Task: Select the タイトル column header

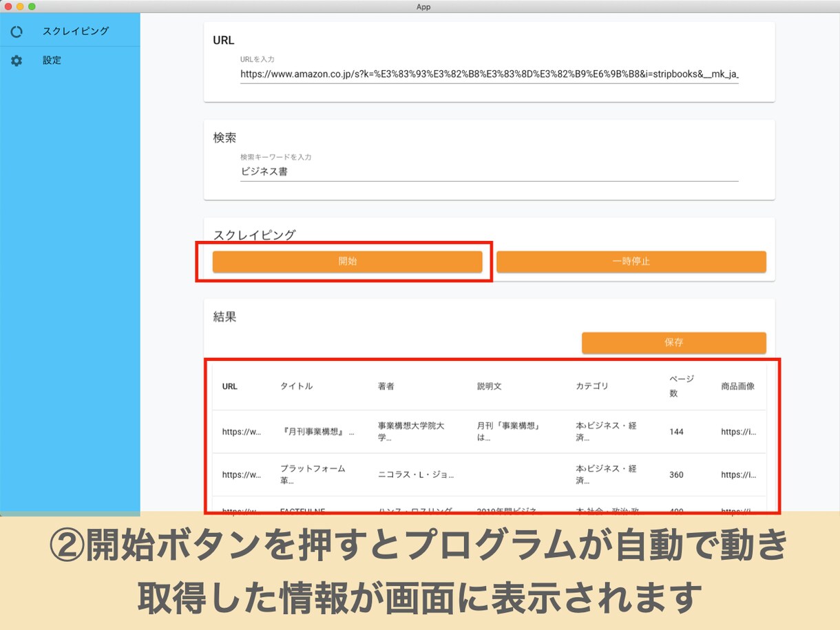Action: [x=296, y=386]
